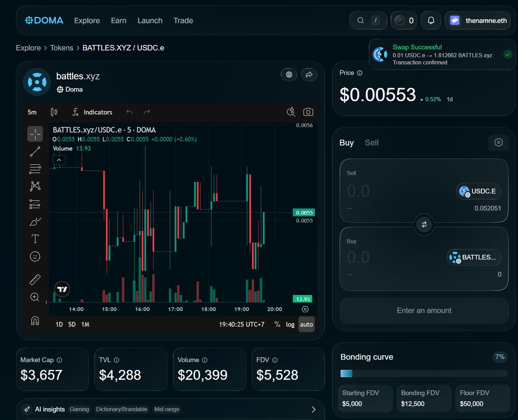518x420 pixels.
Task: Open the USDC.E token selector
Action: tap(479, 191)
